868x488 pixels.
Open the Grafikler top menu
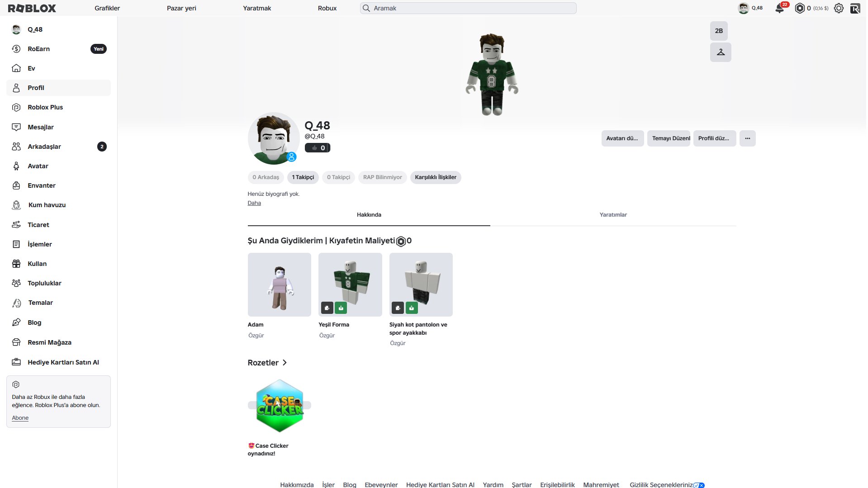107,8
